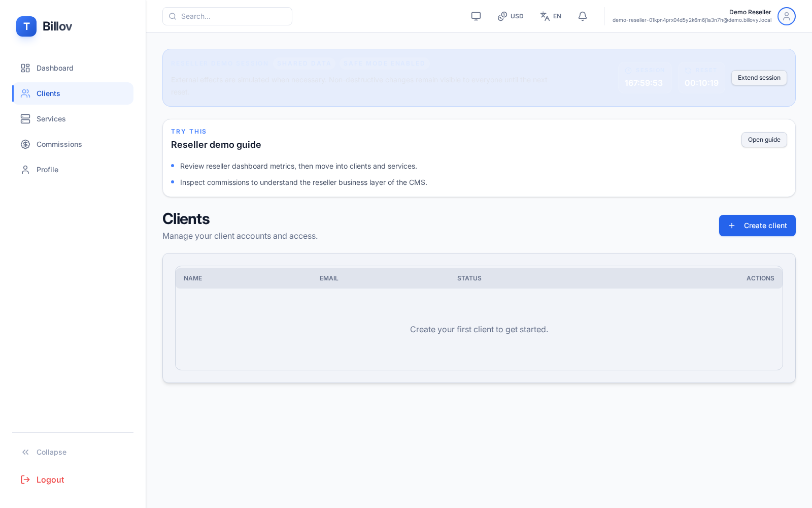Click the Billov logo icon
Screen dimensions: 812x508
(x=26, y=26)
